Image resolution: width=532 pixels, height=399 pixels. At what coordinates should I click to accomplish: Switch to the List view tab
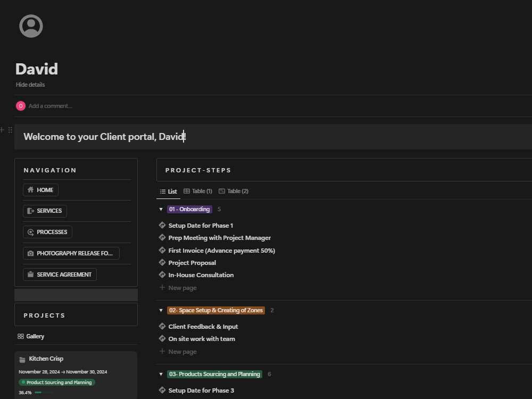click(168, 192)
